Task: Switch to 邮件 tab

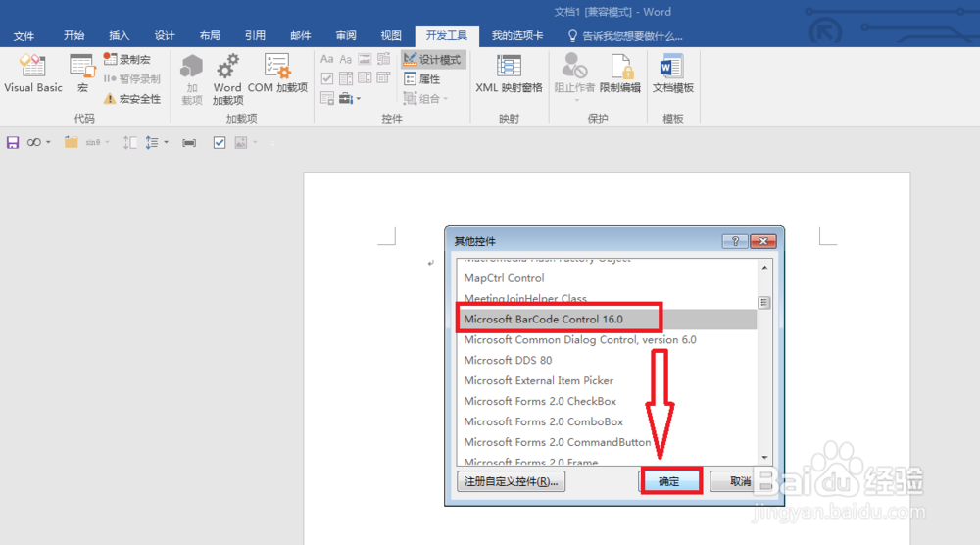Action: click(x=301, y=35)
